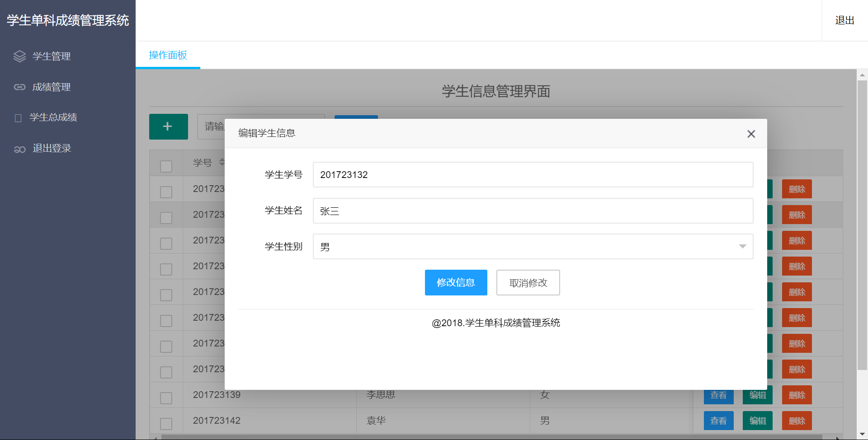This screenshot has width=868, height=440.
Task: Check the row checkbox for 201723139
Action: click(166, 398)
